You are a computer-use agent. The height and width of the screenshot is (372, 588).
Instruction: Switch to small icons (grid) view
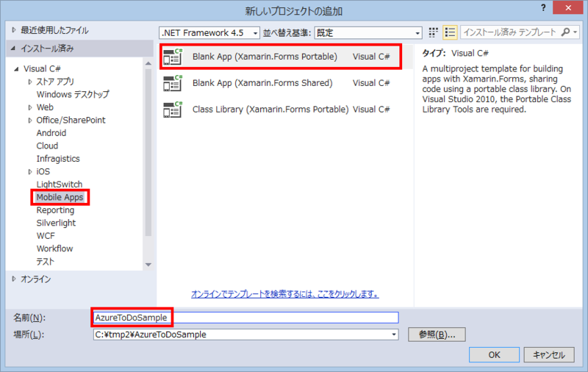pyautogui.click(x=433, y=32)
